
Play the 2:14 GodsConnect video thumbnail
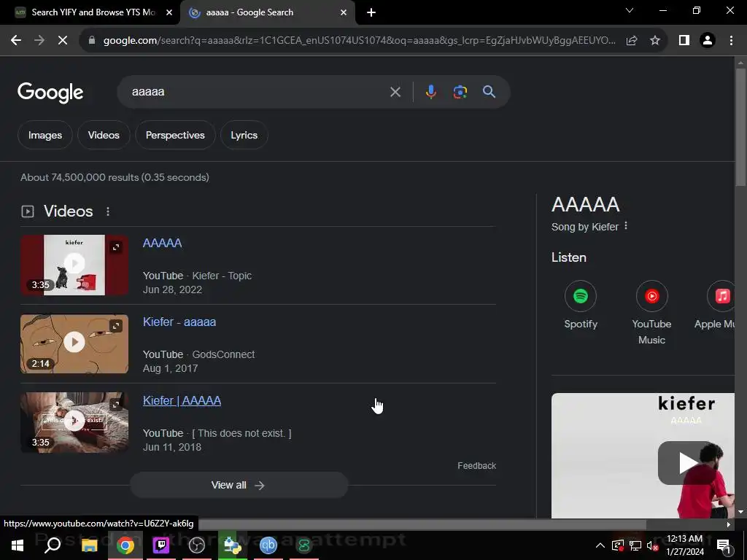(74, 343)
